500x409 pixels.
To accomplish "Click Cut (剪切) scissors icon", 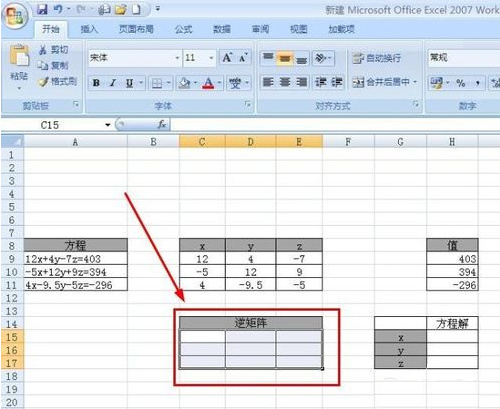I will (43, 50).
